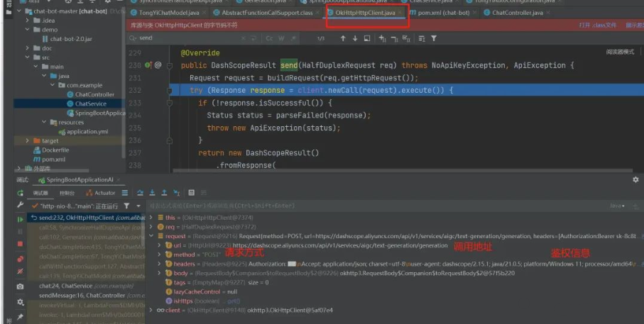
Task: Select ChatService in project tree
Action: (86, 104)
